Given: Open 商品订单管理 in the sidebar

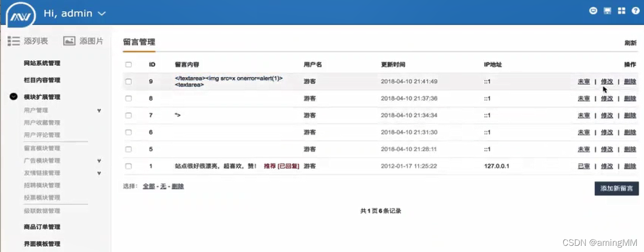Looking at the screenshot, I should pyautogui.click(x=42, y=227).
